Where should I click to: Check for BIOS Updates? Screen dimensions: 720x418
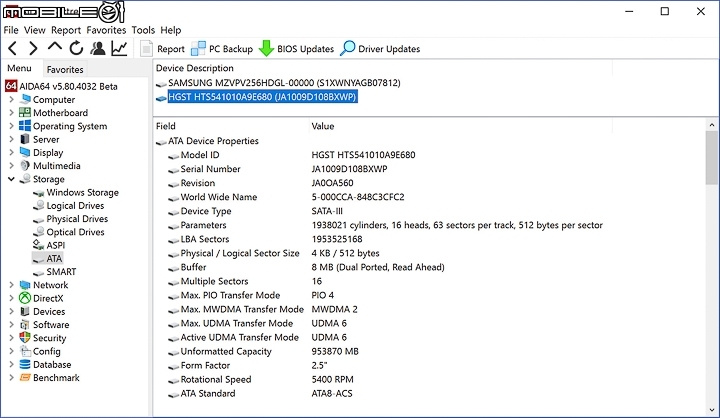[x=296, y=49]
